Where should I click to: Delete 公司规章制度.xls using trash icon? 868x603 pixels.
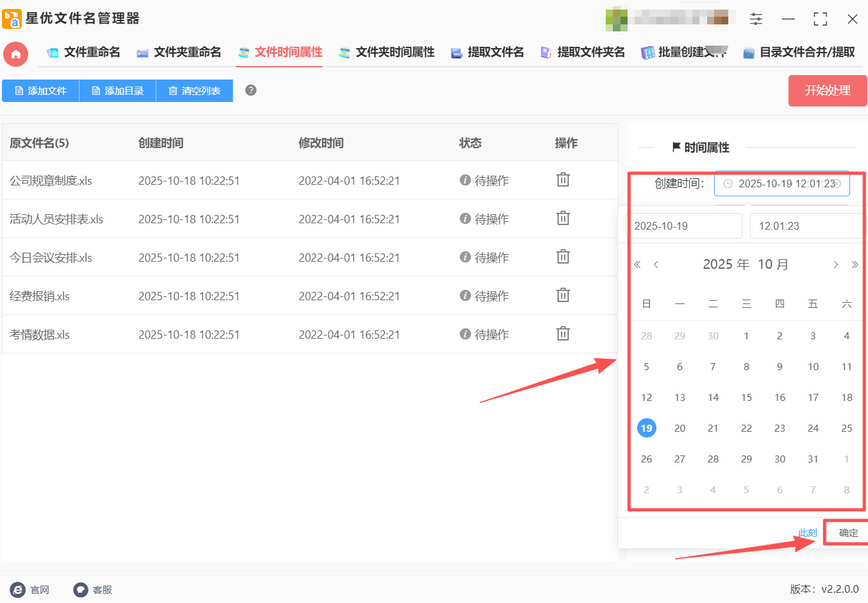coord(563,180)
